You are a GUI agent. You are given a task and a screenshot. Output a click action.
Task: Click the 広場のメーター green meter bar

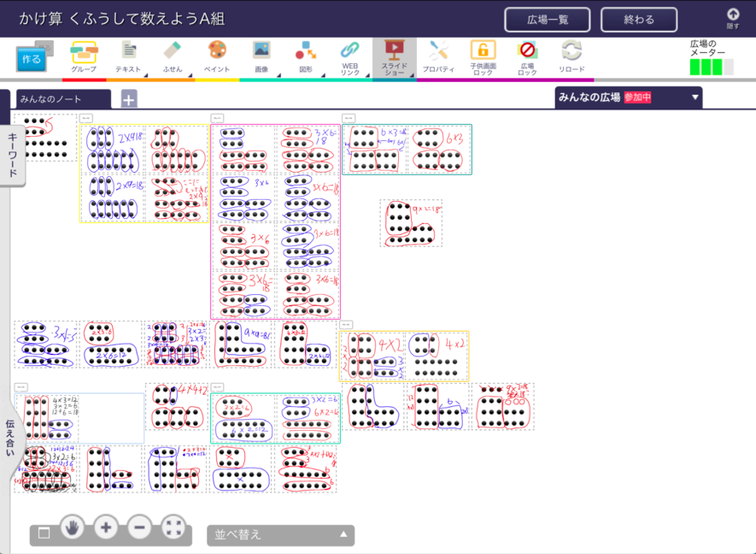click(711, 68)
